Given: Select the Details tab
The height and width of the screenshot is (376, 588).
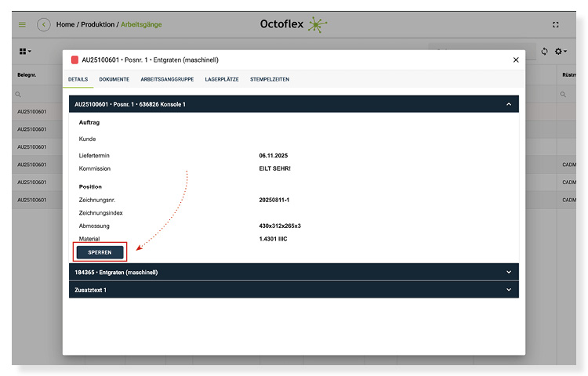Looking at the screenshot, I should pos(78,79).
